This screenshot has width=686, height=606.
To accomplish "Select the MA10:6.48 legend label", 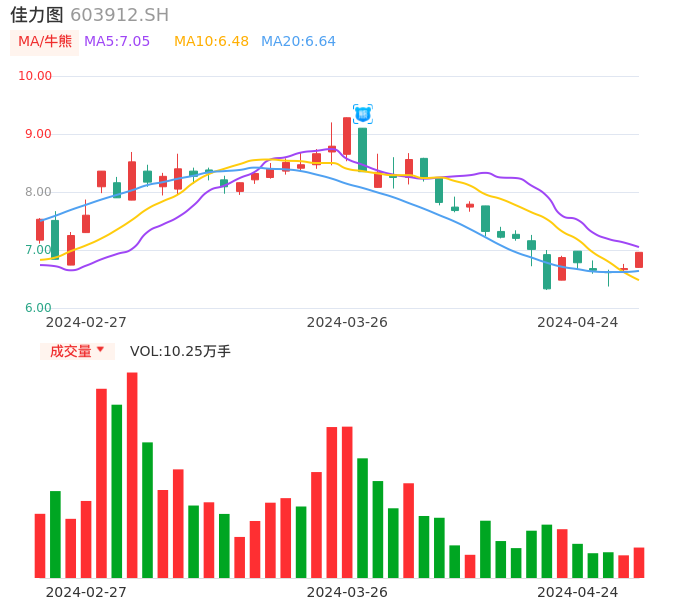I will (211, 42).
